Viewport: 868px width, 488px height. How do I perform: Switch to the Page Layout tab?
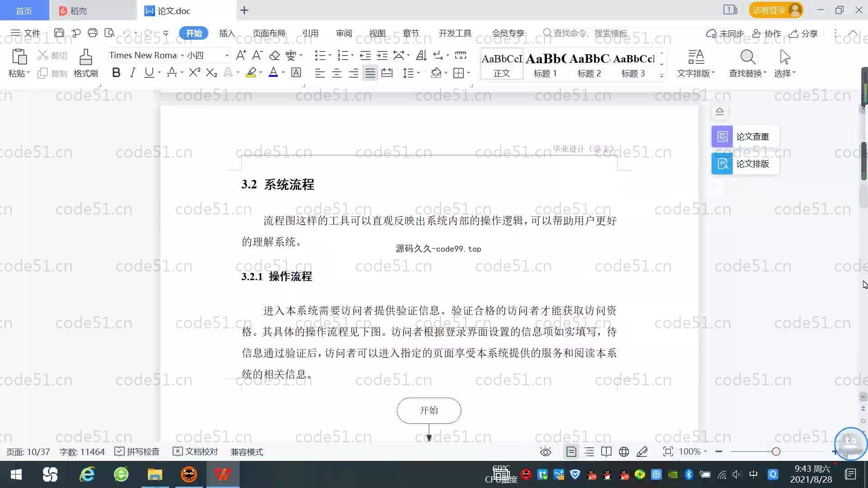coord(269,33)
